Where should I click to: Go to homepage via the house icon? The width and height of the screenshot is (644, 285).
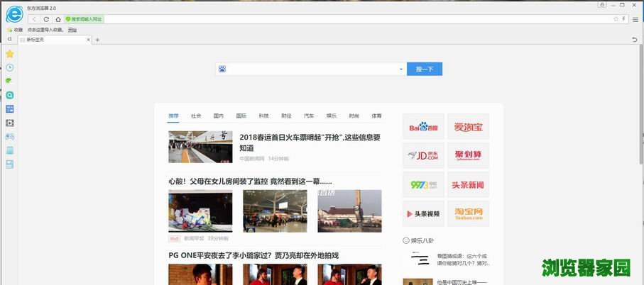[x=58, y=19]
